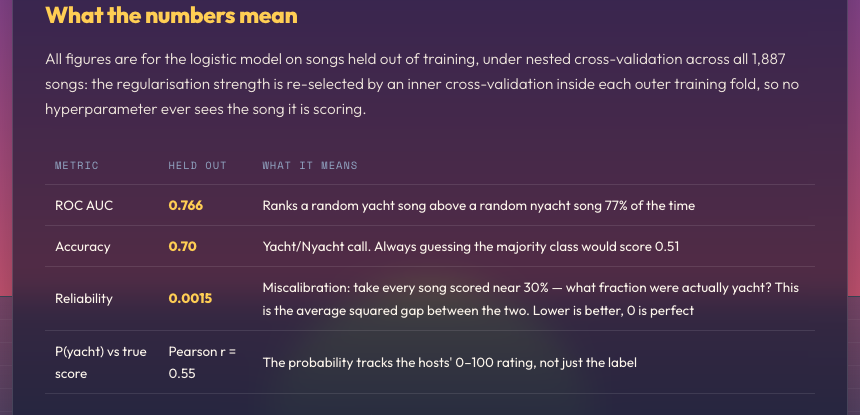Click the majority class baseline explanation
Image resolution: width=860 pixels, height=415 pixels.
471,247
